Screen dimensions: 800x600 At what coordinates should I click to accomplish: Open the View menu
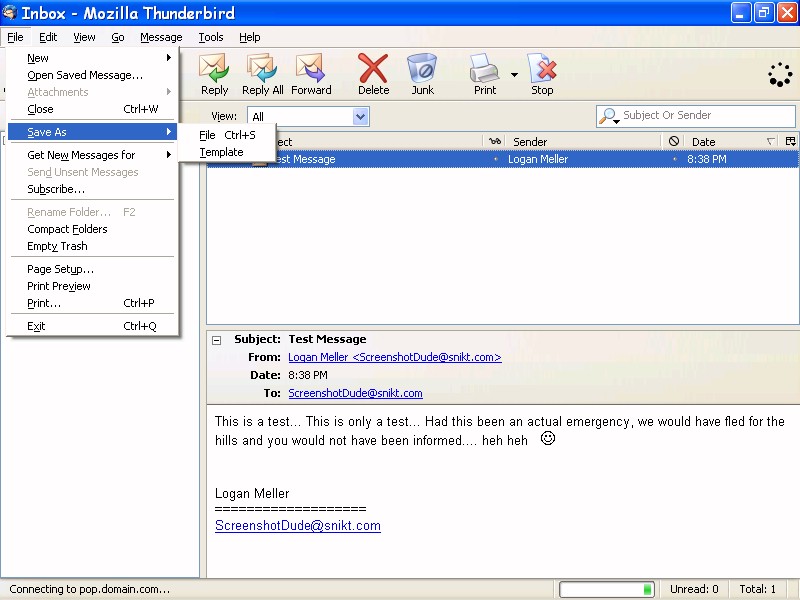coord(84,37)
